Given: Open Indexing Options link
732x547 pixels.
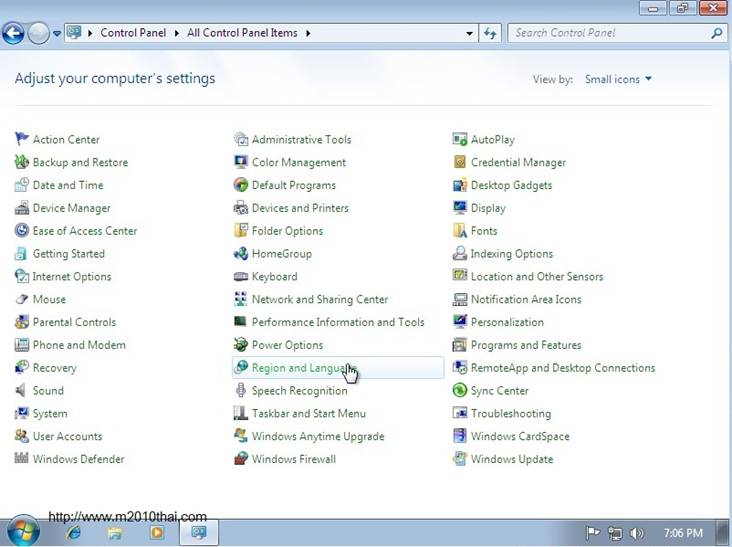Looking at the screenshot, I should tap(512, 253).
